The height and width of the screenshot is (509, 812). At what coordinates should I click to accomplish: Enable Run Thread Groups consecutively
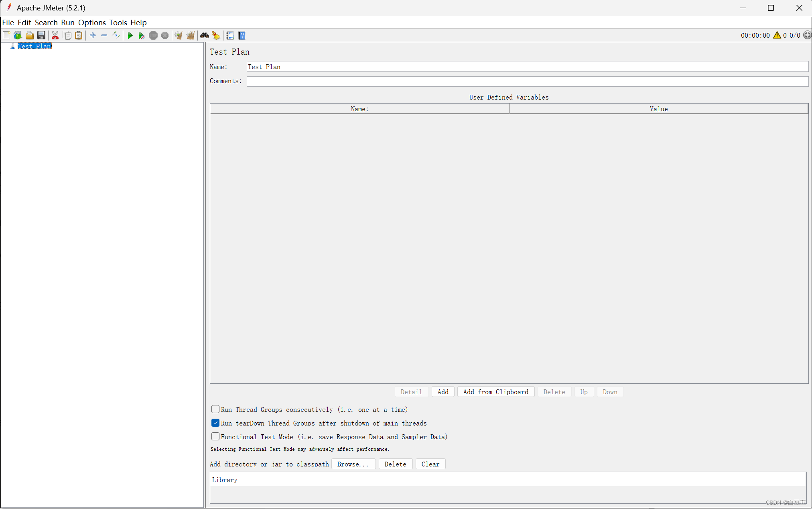point(215,409)
